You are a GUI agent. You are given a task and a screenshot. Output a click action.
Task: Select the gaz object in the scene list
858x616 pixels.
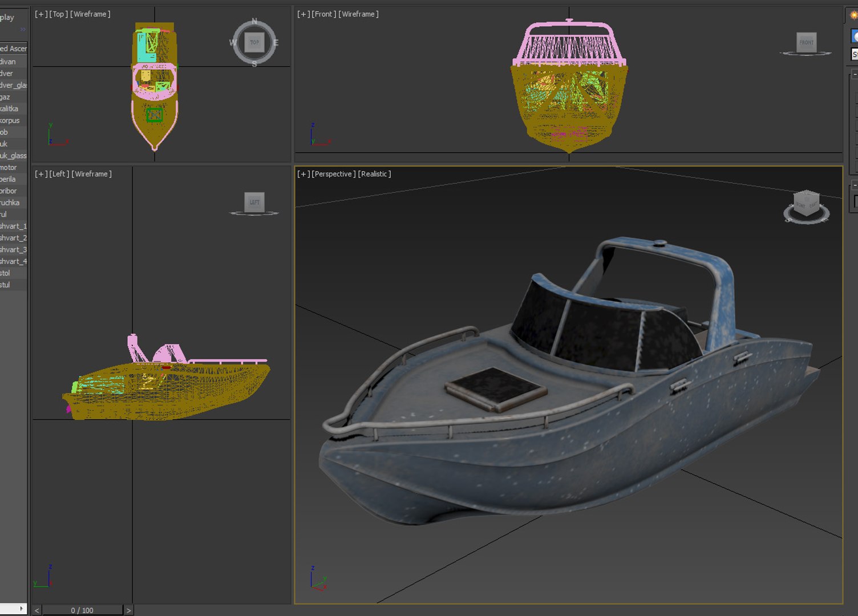click(x=13, y=97)
